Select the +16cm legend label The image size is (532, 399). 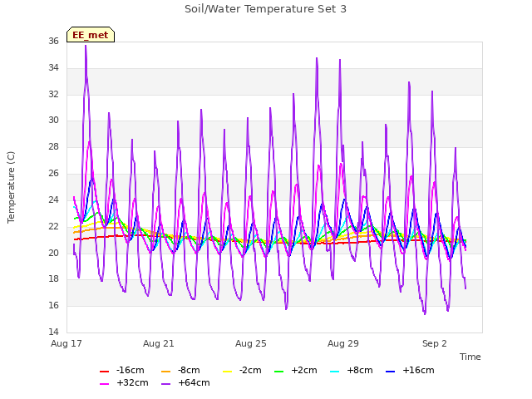click(418, 370)
